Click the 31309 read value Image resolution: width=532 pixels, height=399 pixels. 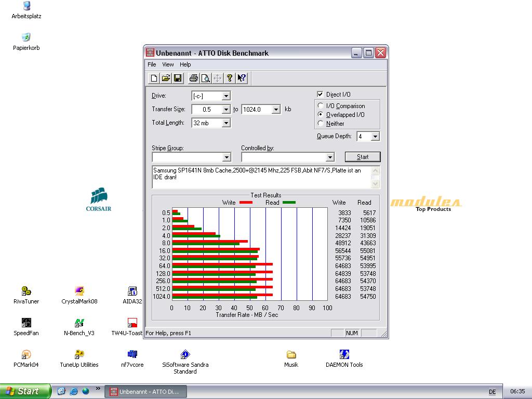pyautogui.click(x=368, y=235)
